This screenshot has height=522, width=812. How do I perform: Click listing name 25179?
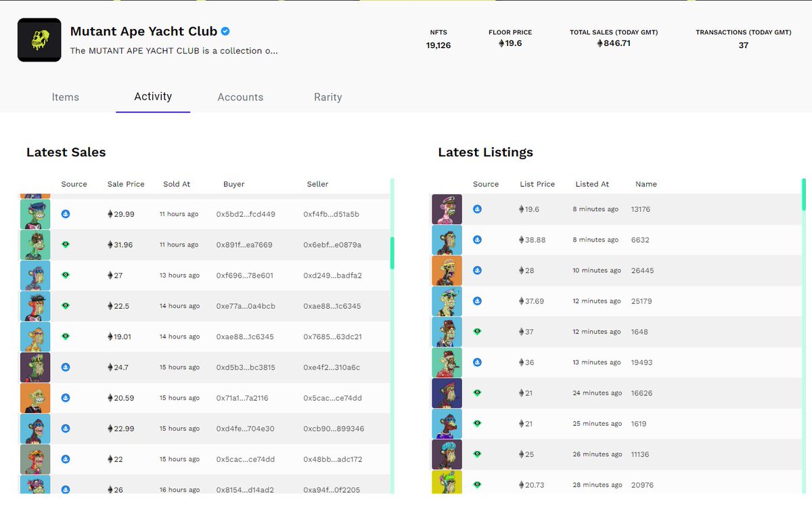click(x=641, y=301)
